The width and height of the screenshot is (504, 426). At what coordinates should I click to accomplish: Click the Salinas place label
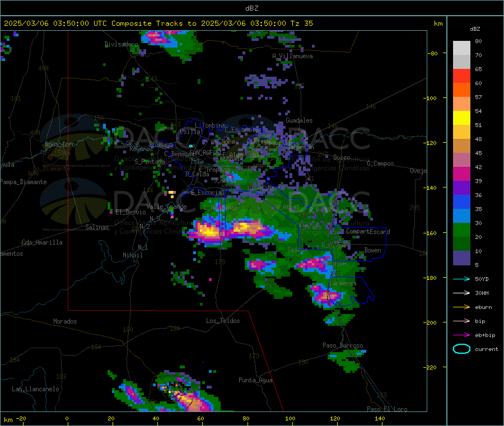coord(97,227)
